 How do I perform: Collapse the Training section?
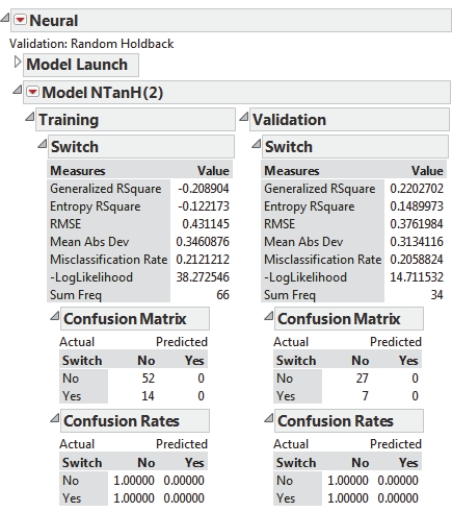coord(30,117)
